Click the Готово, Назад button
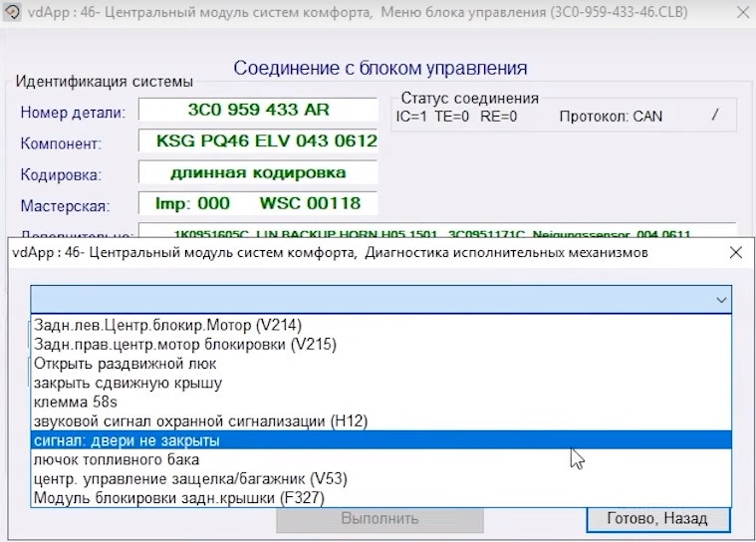This screenshot has height=542, width=756. [657, 519]
